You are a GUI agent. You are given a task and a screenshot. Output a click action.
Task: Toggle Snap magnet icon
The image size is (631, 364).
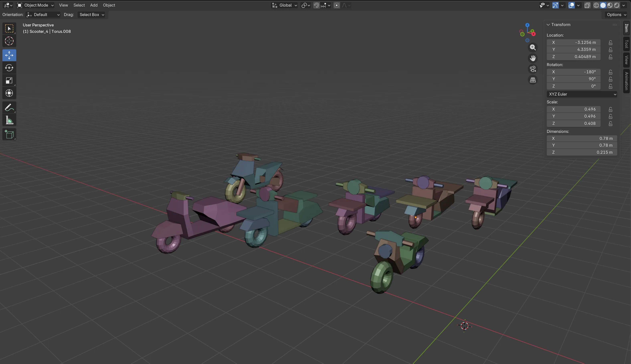pos(316,5)
